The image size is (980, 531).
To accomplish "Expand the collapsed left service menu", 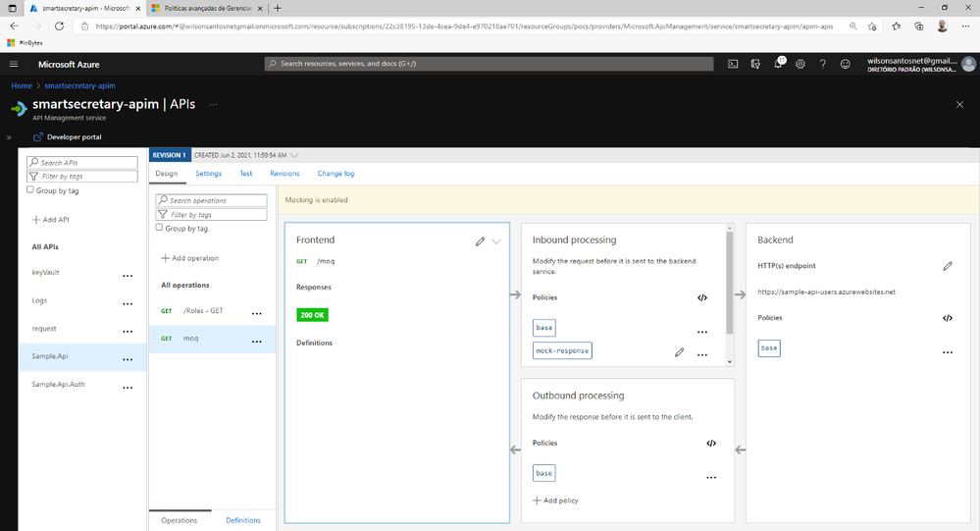I will point(9,137).
